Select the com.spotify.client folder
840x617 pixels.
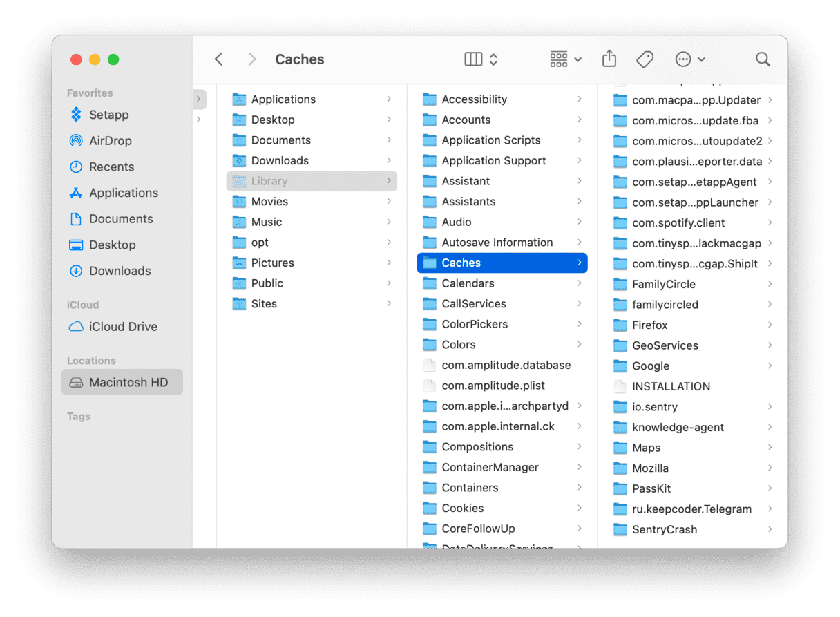tap(679, 222)
